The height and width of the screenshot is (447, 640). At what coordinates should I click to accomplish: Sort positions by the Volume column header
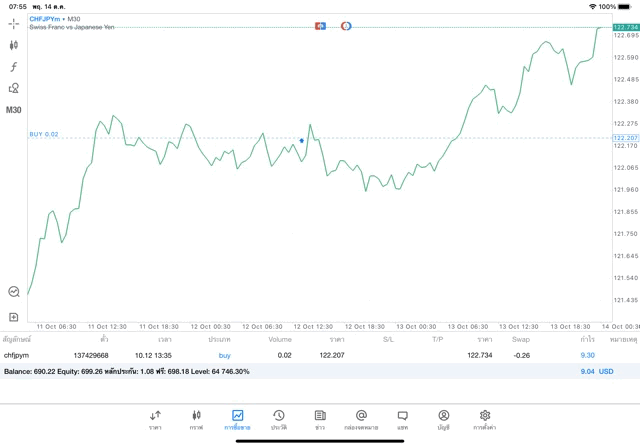(x=280, y=339)
